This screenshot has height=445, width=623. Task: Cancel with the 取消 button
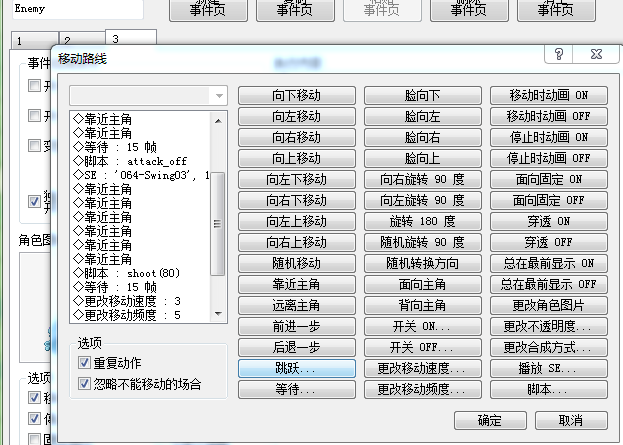tap(571, 420)
